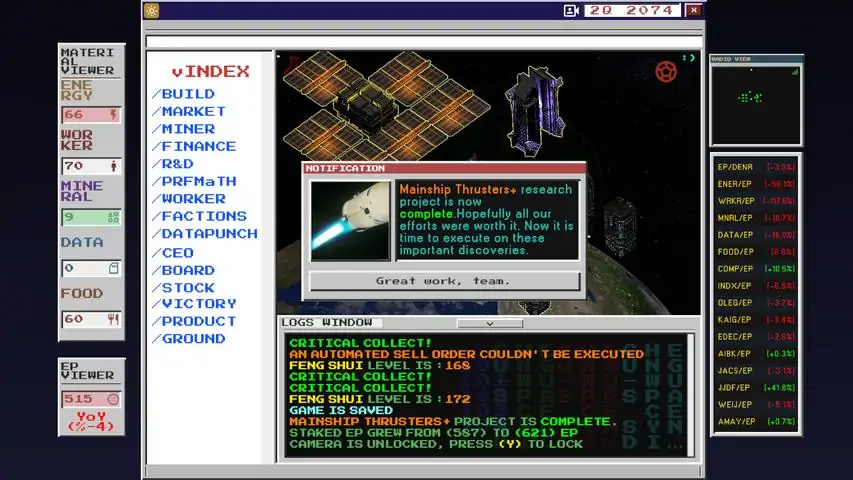Click the GAME IS SAVED log line
The image size is (853, 480).
(341, 410)
